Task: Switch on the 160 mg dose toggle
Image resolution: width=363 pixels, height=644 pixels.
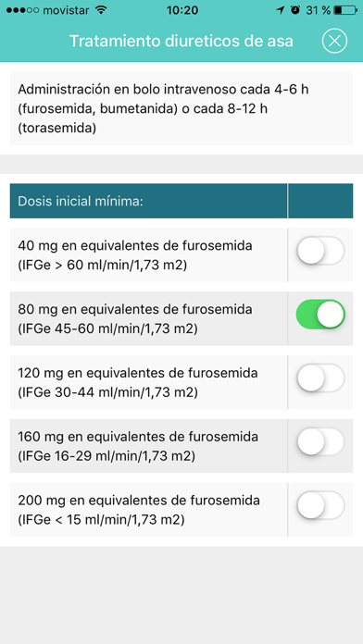Action: pos(320,441)
